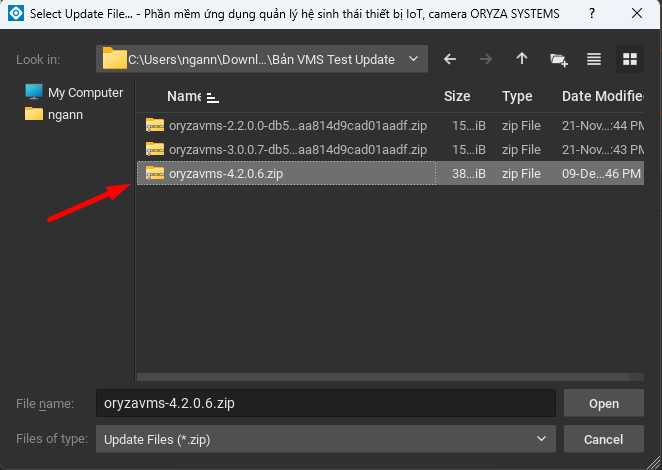This screenshot has height=470, width=662.
Task: Go to the parent directory with up arrow
Action: (522, 59)
